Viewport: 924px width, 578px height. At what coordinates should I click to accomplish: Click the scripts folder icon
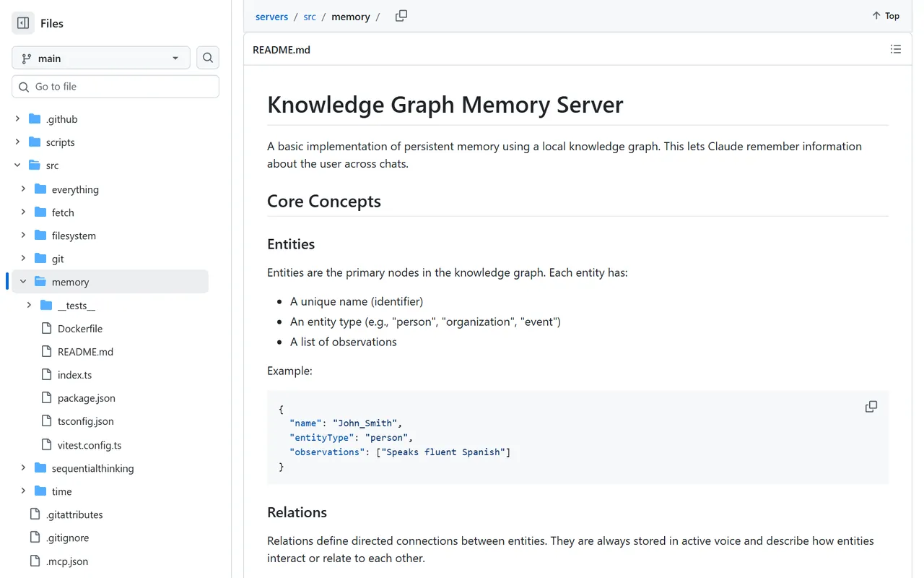click(x=35, y=142)
